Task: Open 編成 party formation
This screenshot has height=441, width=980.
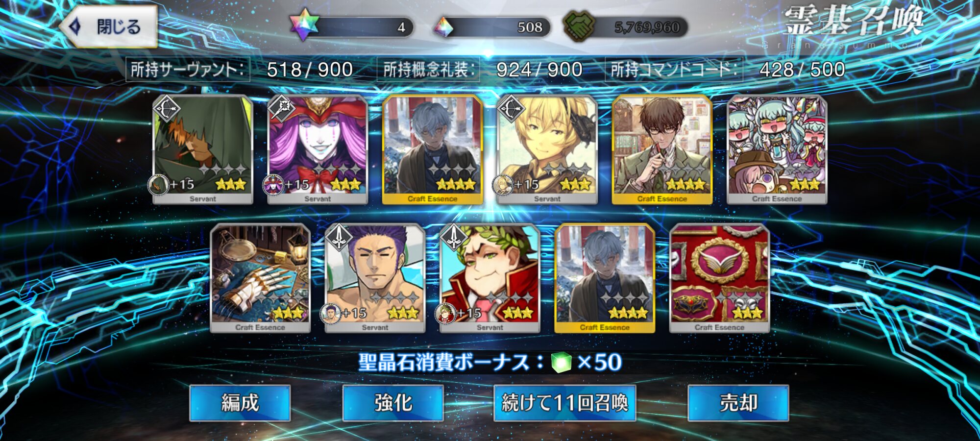Action: coord(240,403)
